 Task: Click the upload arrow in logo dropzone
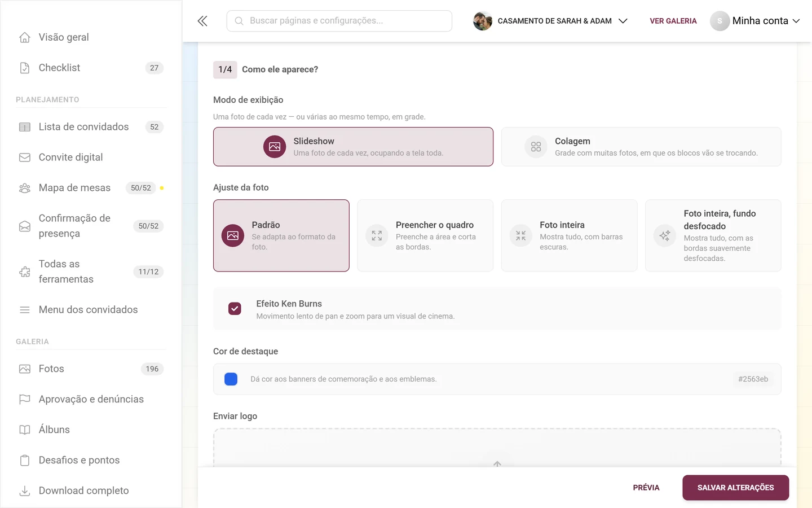point(497,464)
